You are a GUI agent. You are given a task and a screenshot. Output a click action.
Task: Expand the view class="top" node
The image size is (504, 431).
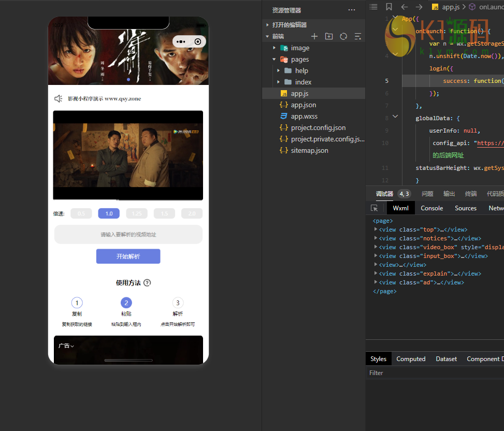click(376, 229)
